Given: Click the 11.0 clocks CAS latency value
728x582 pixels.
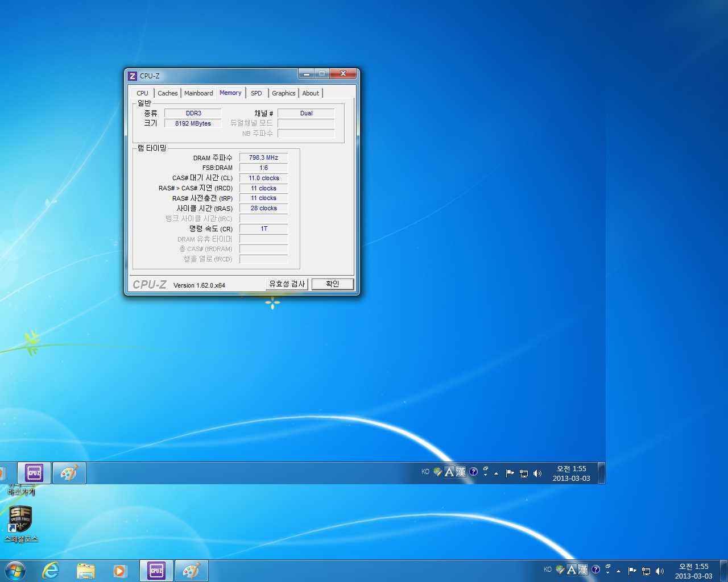Looking at the screenshot, I should (x=264, y=178).
